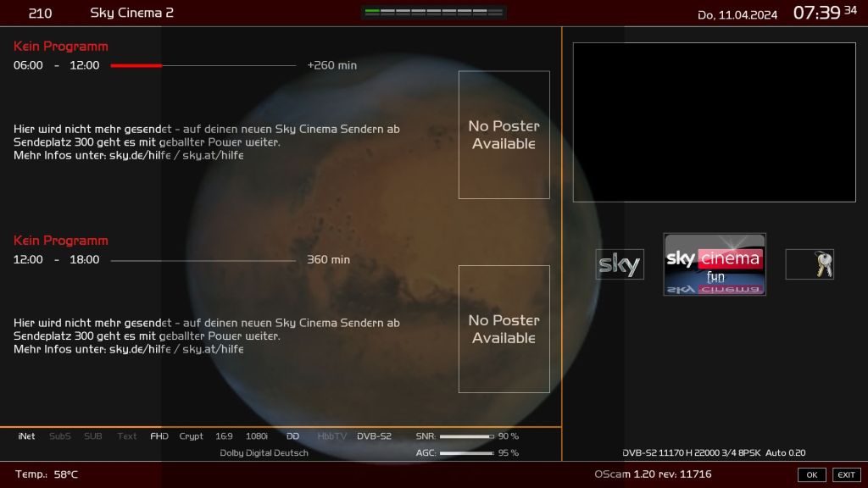Click the iNet status indicator
The image size is (868, 488).
click(26, 436)
